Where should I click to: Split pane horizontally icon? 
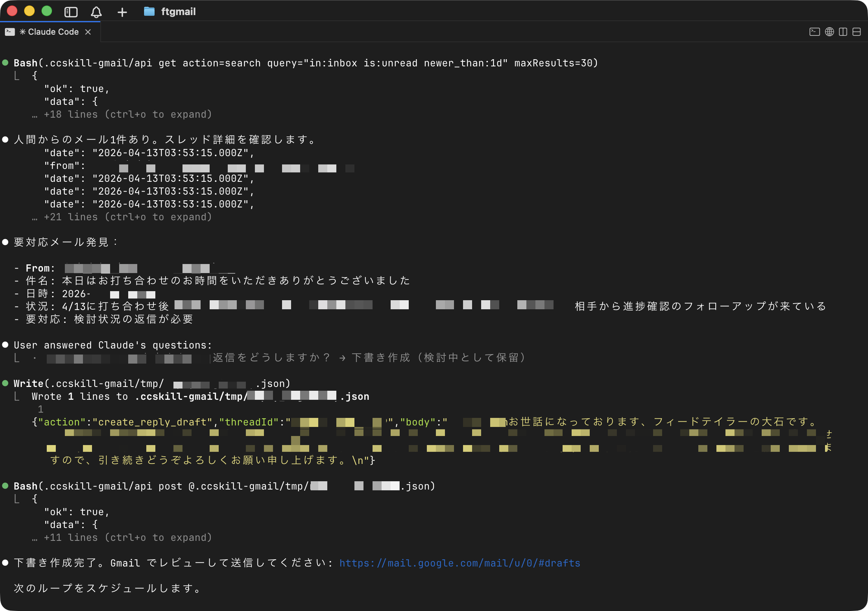point(856,32)
